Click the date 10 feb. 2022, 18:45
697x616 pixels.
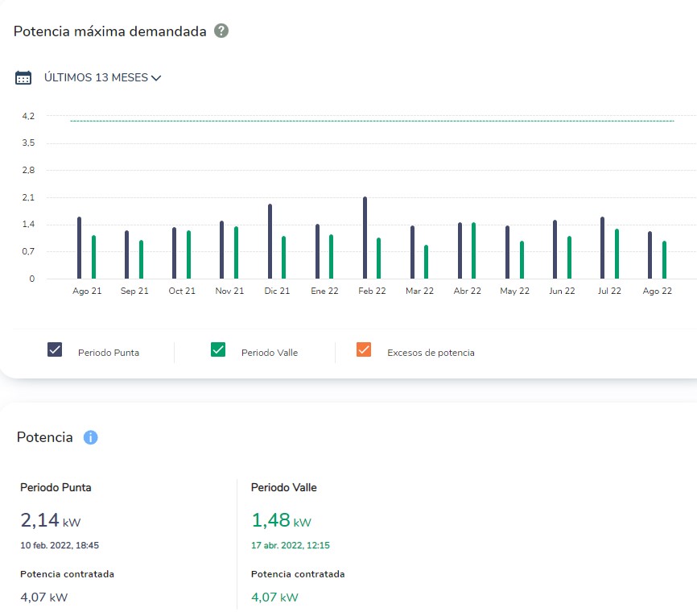point(60,545)
